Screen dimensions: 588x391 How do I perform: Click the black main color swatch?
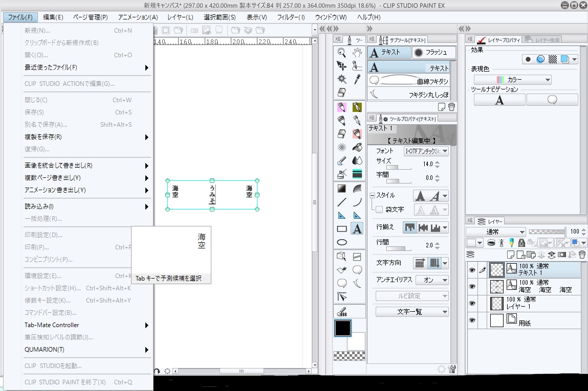coord(342,328)
